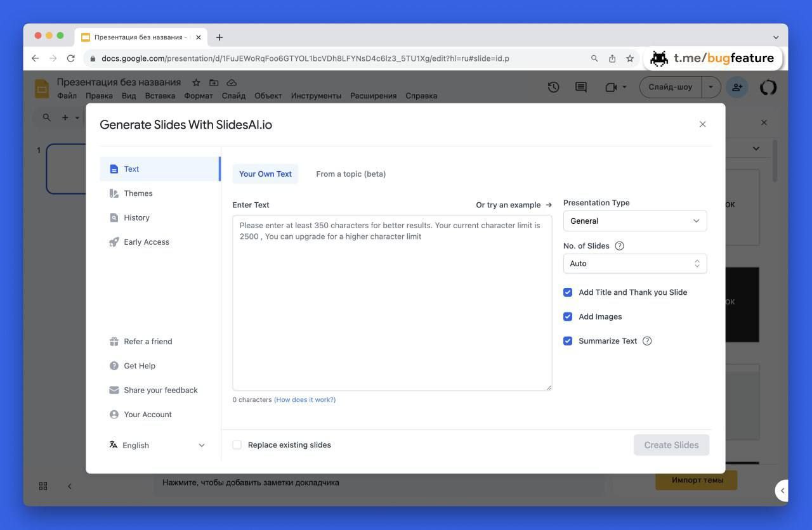Uncheck Add Title and Thank you Slide
The height and width of the screenshot is (530, 812).
(x=568, y=292)
